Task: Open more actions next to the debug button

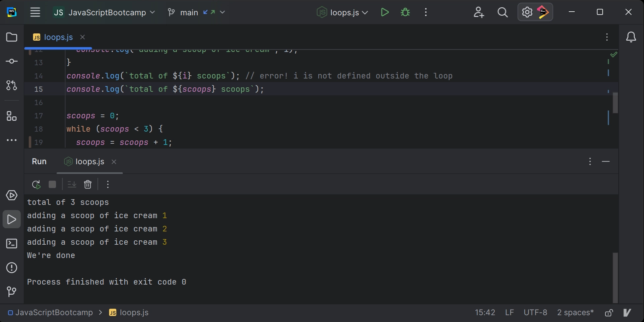Action: pyautogui.click(x=426, y=12)
